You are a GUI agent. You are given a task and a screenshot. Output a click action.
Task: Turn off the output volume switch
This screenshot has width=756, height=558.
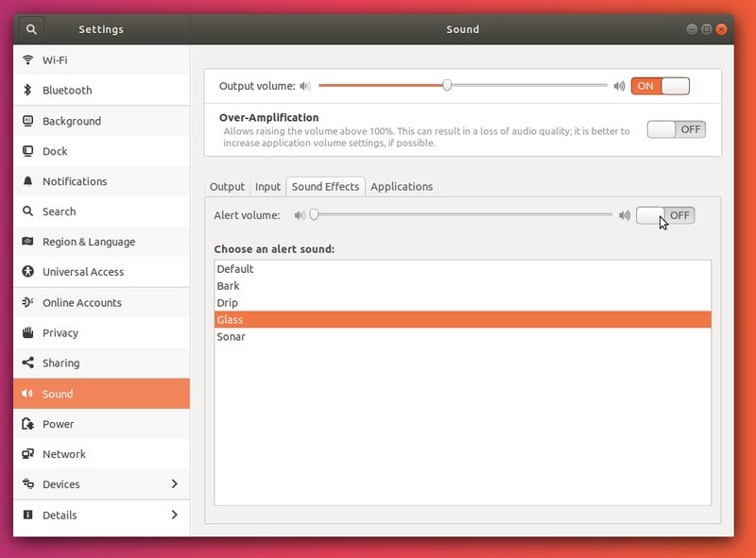pyautogui.click(x=660, y=86)
